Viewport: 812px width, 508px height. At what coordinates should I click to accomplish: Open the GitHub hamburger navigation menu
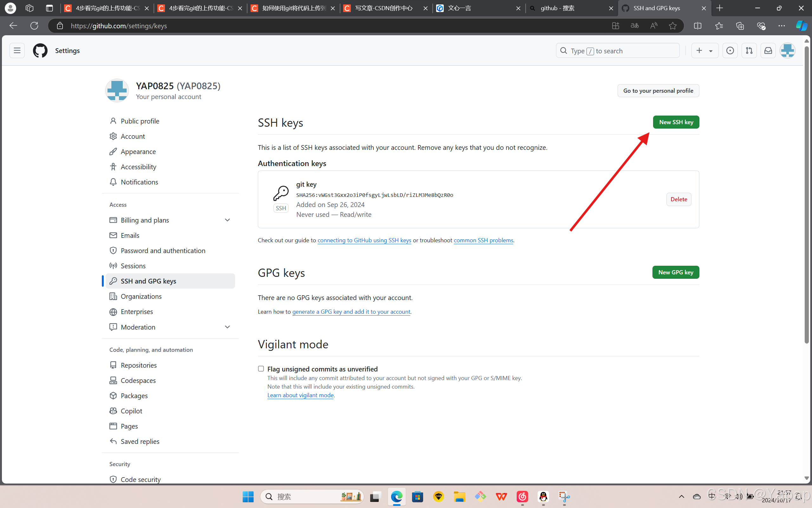[x=17, y=51]
